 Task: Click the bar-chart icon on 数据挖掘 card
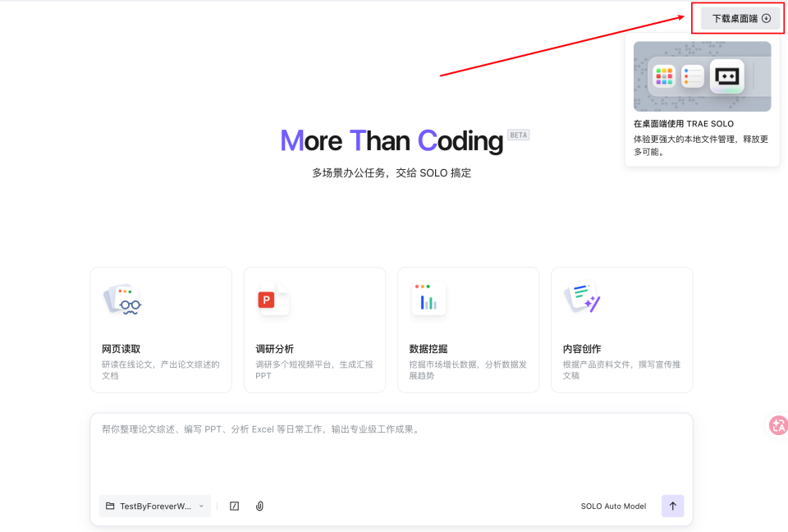[x=428, y=299]
